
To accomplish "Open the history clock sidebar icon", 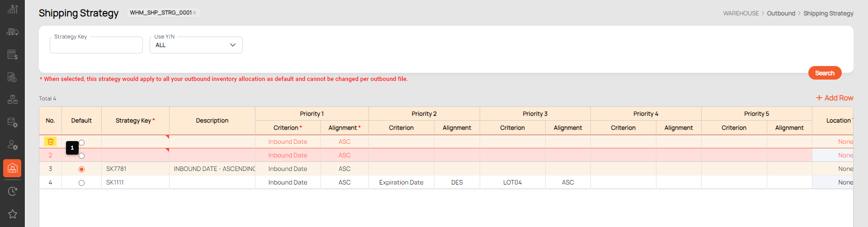I will (12, 191).
